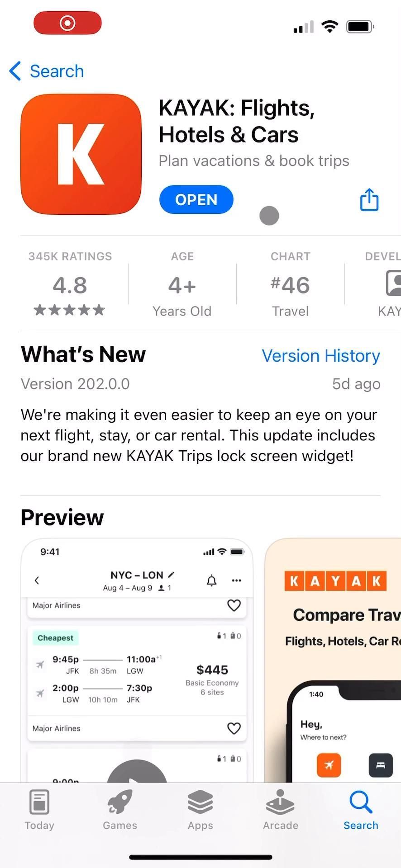The height and width of the screenshot is (868, 401).
Task: Open the KAYAK app
Action: (x=196, y=200)
